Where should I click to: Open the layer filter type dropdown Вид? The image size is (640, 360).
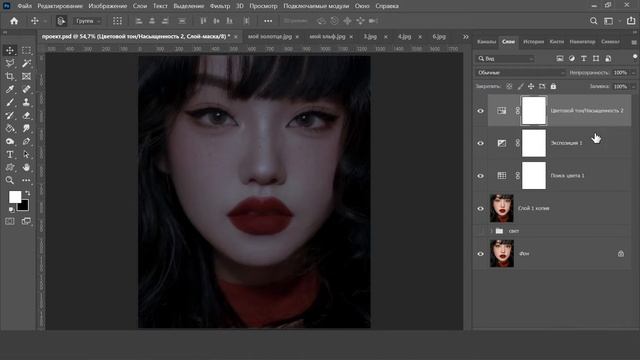[505, 59]
